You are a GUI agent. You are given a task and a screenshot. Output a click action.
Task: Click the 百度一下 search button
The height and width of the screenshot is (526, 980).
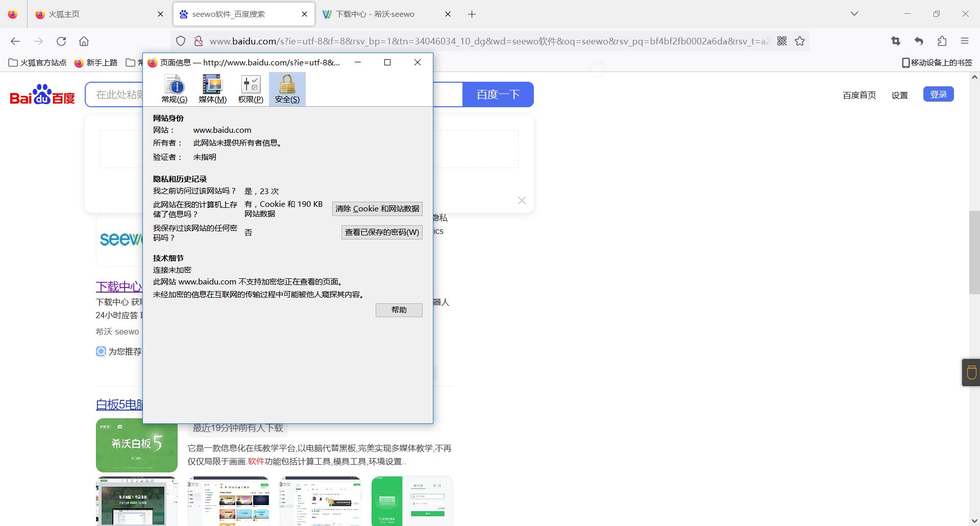point(498,94)
